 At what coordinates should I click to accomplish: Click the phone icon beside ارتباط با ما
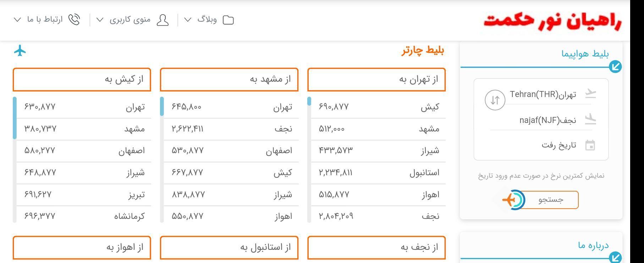pos(74,20)
